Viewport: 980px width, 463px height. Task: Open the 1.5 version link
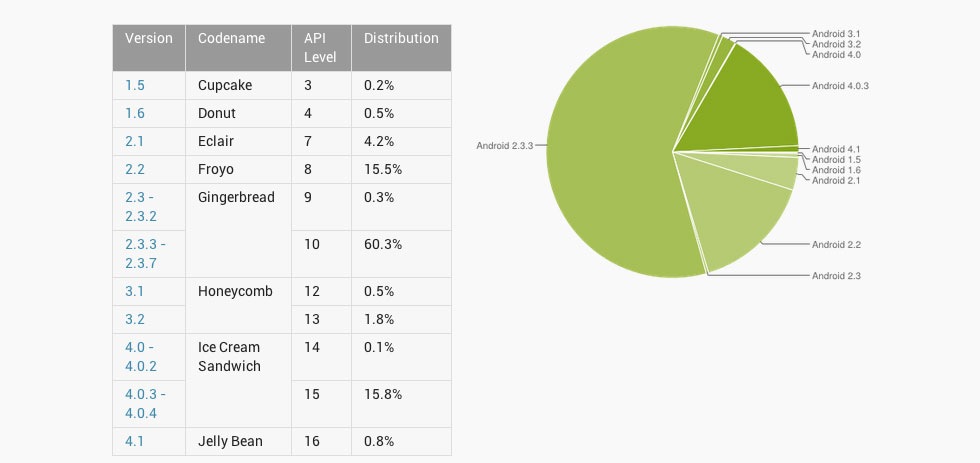tap(134, 86)
